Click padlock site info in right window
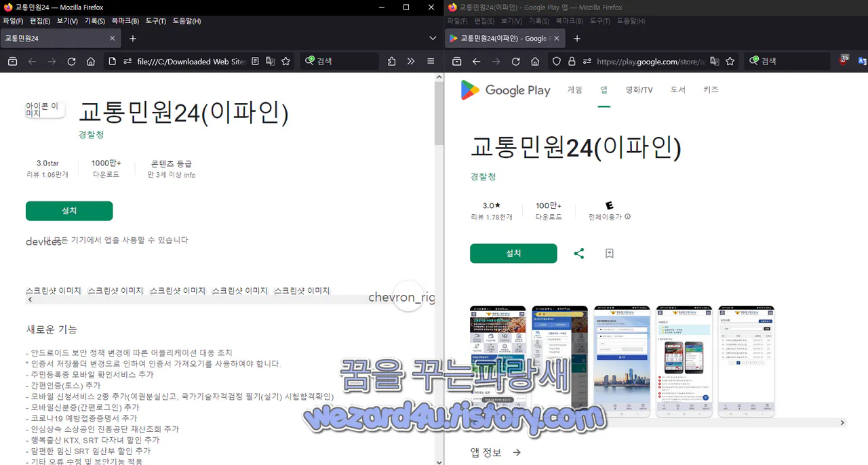This screenshot has height=465, width=868. (x=572, y=61)
